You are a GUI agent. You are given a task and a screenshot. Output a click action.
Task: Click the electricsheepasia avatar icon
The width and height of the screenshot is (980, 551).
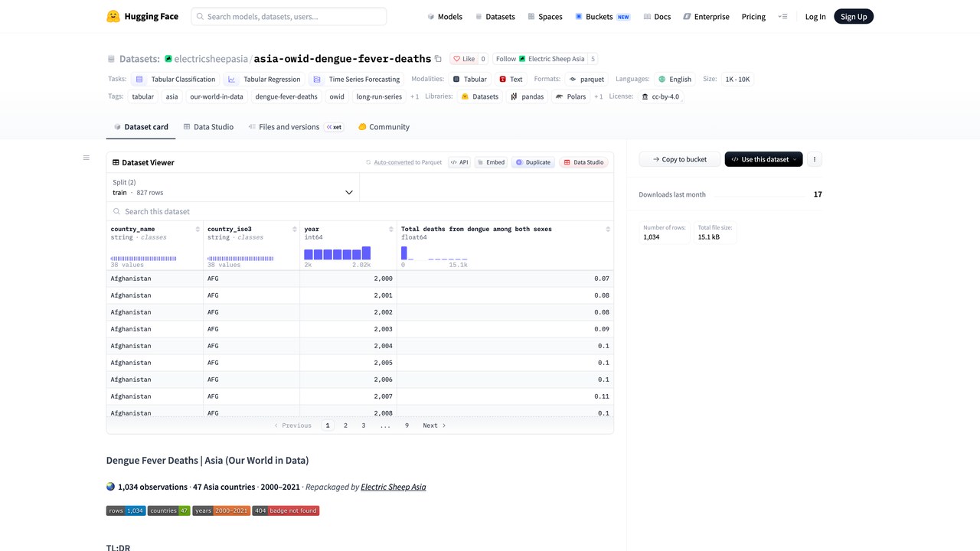tap(168, 59)
